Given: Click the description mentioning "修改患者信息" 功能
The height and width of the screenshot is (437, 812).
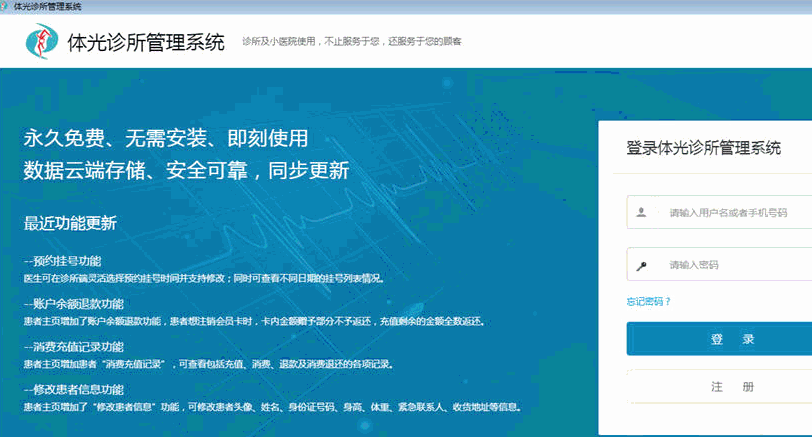Looking at the screenshot, I should tap(272, 407).
